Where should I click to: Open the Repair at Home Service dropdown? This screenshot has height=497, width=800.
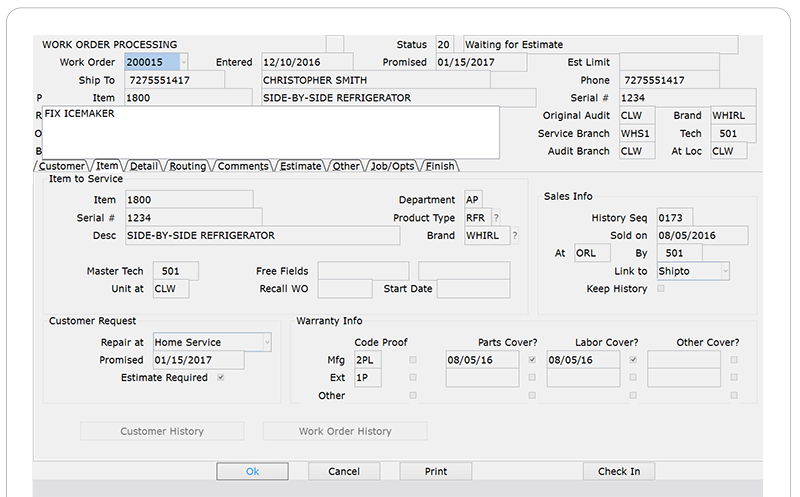coord(267,342)
